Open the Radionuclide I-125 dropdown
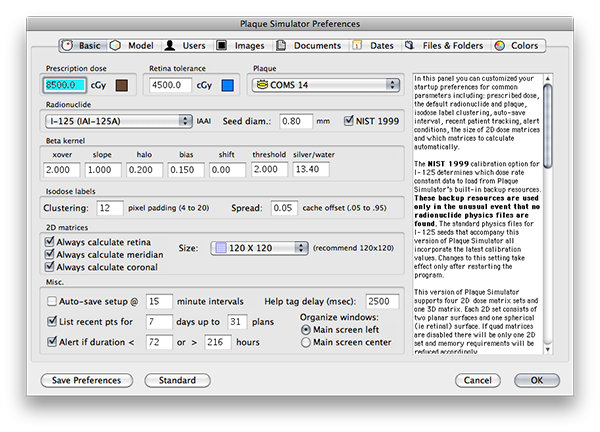The width and height of the screenshot is (600, 432). click(119, 121)
